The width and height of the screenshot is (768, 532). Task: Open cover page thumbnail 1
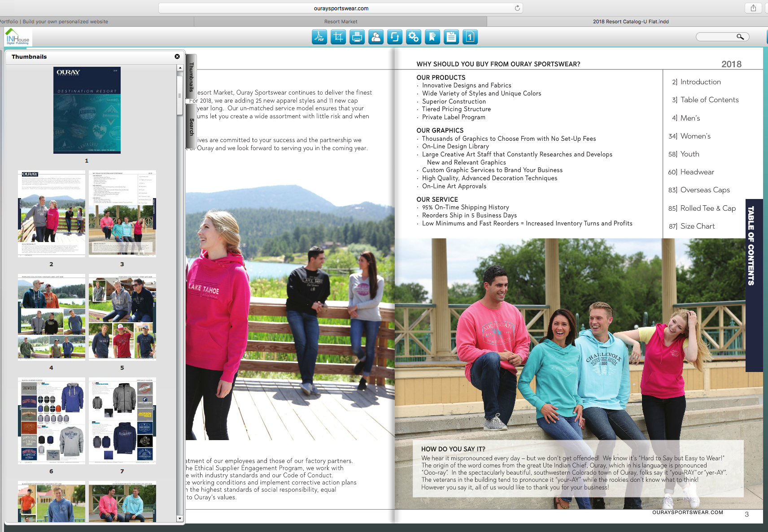87,110
